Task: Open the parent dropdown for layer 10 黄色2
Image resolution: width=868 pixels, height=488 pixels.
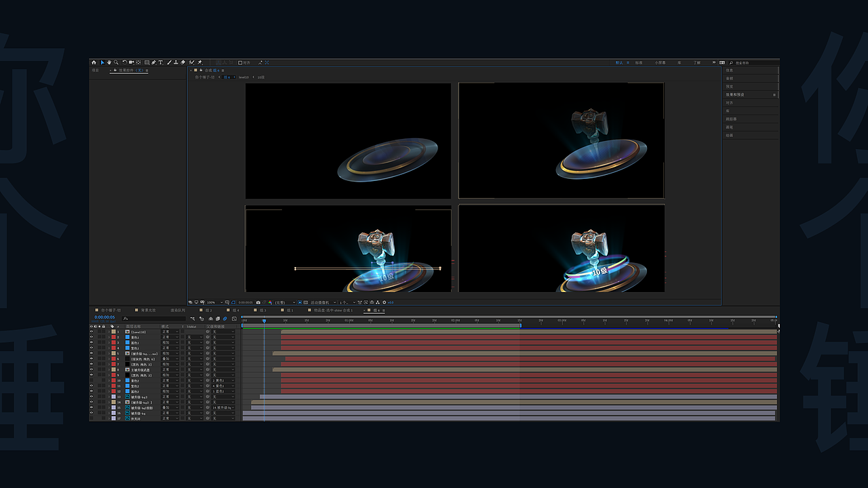Action: pyautogui.click(x=223, y=380)
